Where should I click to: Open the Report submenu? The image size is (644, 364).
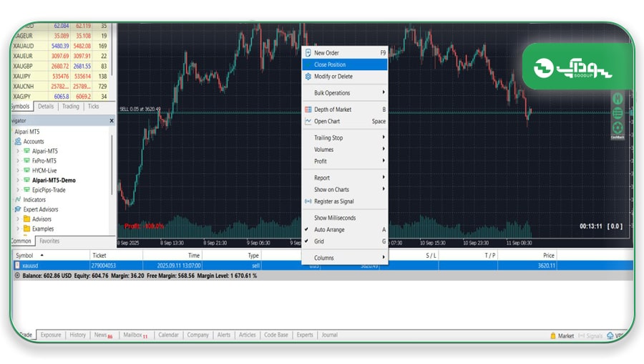pos(345,178)
